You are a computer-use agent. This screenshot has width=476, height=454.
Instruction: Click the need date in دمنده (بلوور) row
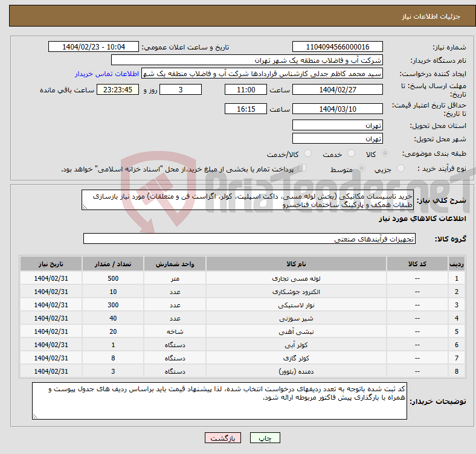coord(51,371)
